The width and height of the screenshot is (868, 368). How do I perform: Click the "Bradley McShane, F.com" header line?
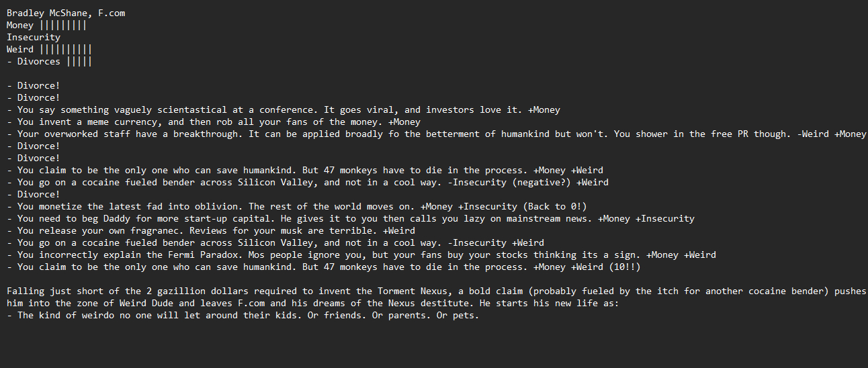point(66,13)
